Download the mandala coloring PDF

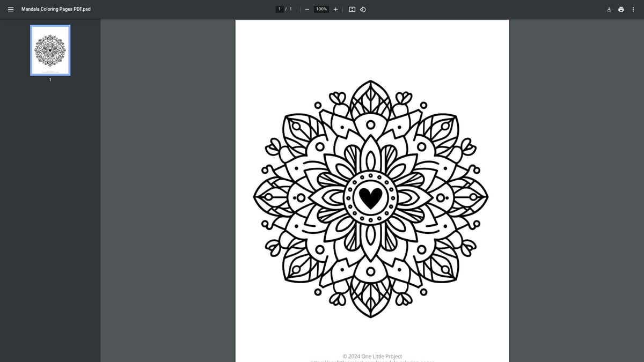pos(609,9)
